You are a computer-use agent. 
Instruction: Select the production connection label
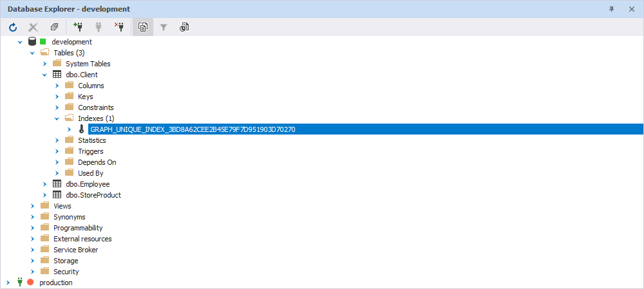pos(56,283)
